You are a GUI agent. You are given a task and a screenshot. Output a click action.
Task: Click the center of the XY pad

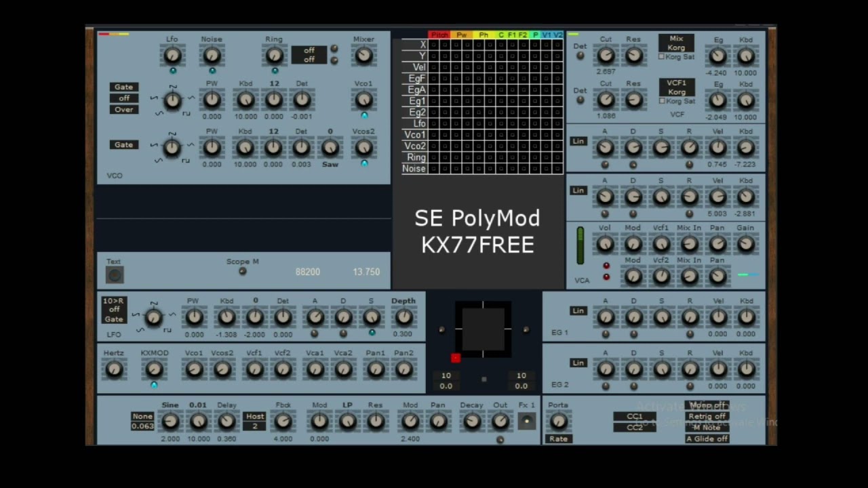click(x=484, y=329)
